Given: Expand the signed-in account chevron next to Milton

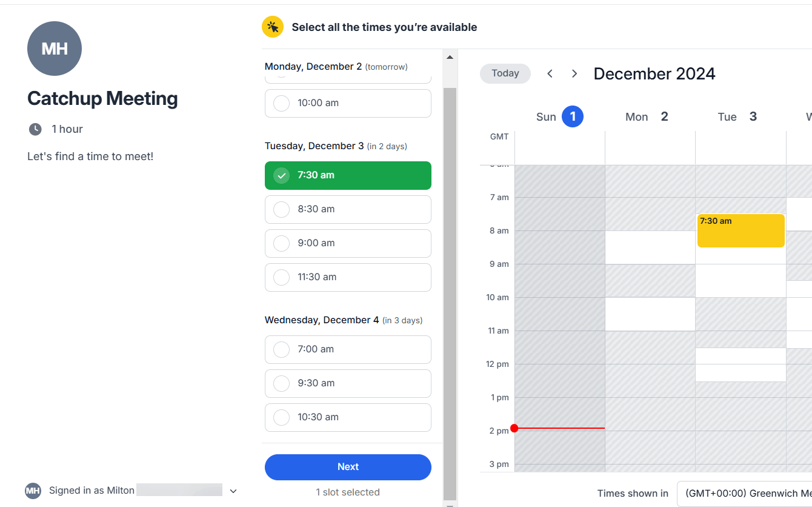Looking at the screenshot, I should (234, 490).
